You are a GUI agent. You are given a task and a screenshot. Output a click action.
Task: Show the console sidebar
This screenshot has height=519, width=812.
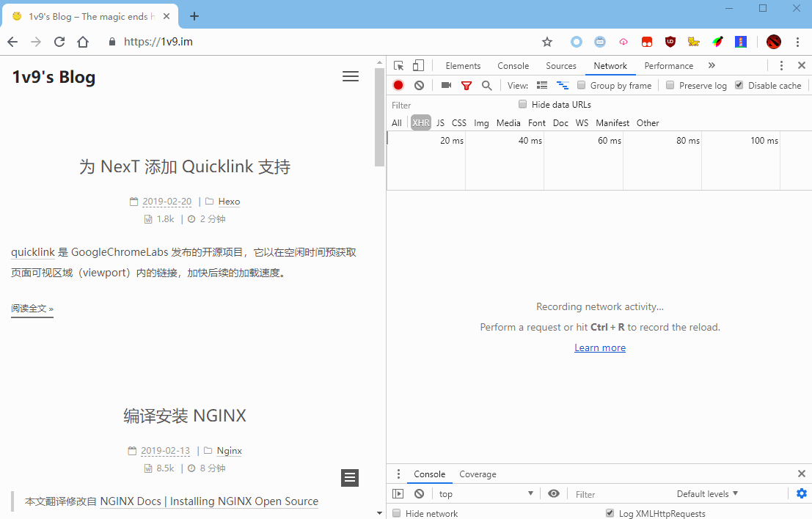pyautogui.click(x=398, y=493)
